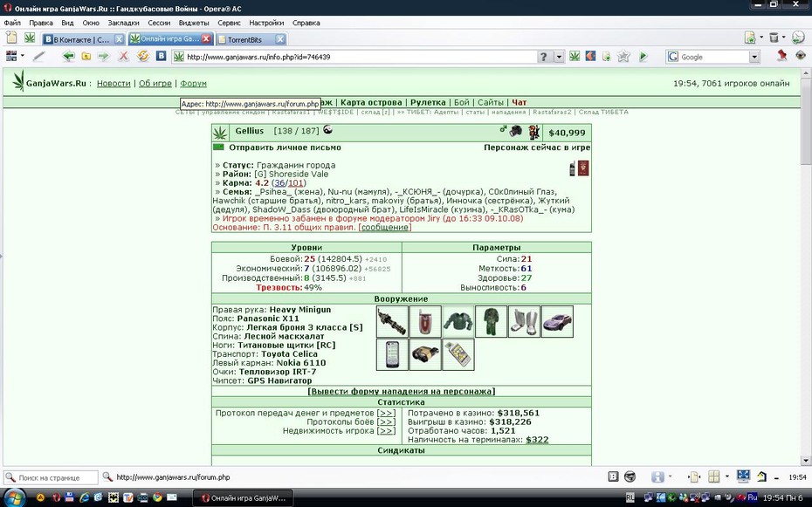Click the orange reload page icon
The height and width of the screenshot is (507, 812).
[143, 56]
